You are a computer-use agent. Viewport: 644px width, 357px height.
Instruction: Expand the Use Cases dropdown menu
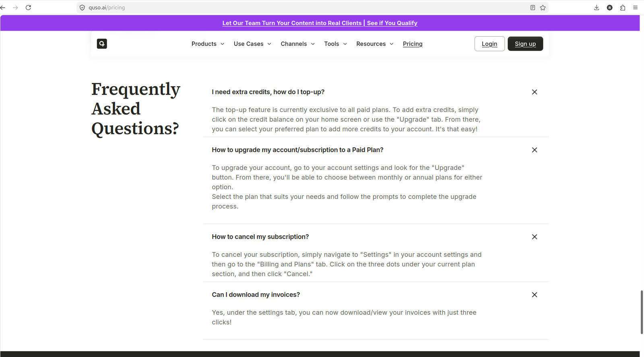[x=252, y=44]
